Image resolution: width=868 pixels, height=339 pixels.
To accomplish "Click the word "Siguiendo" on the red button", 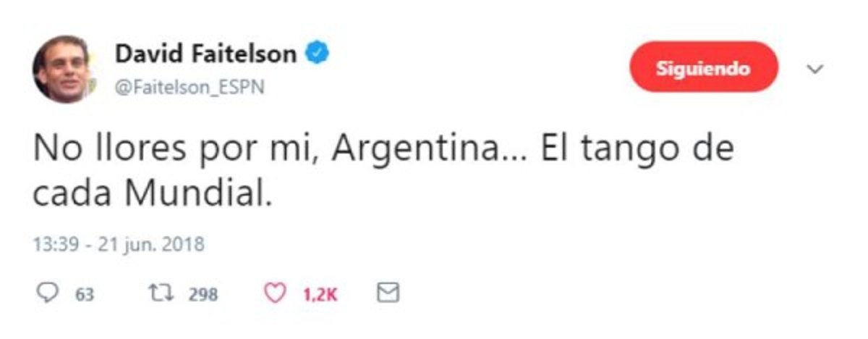I will click(x=702, y=68).
